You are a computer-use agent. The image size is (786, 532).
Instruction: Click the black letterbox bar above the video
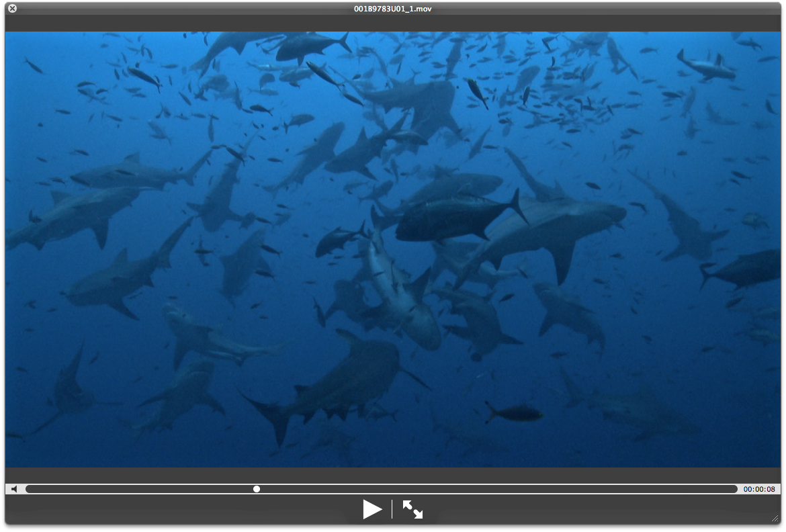tap(392, 24)
